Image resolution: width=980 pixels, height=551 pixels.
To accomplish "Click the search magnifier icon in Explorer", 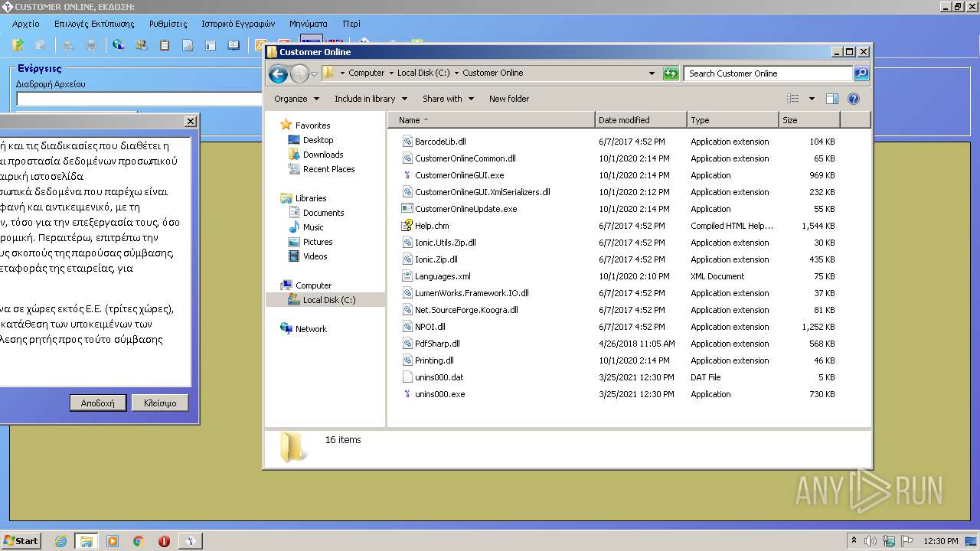I will (x=861, y=73).
